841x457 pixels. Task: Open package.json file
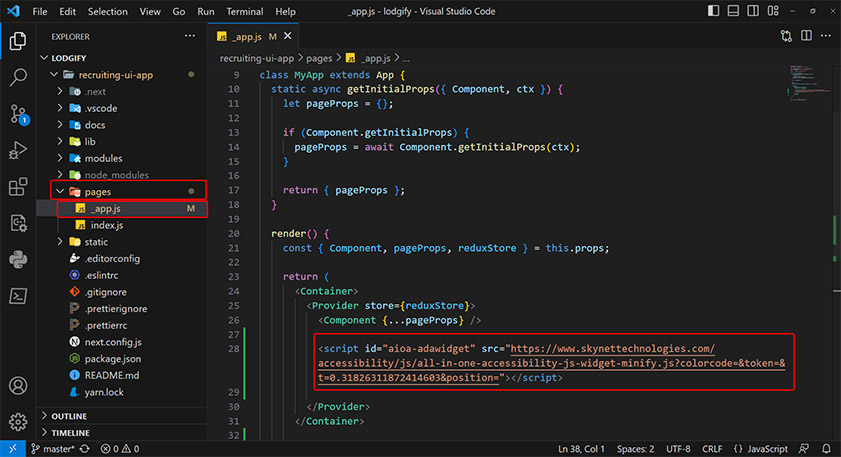point(122,358)
